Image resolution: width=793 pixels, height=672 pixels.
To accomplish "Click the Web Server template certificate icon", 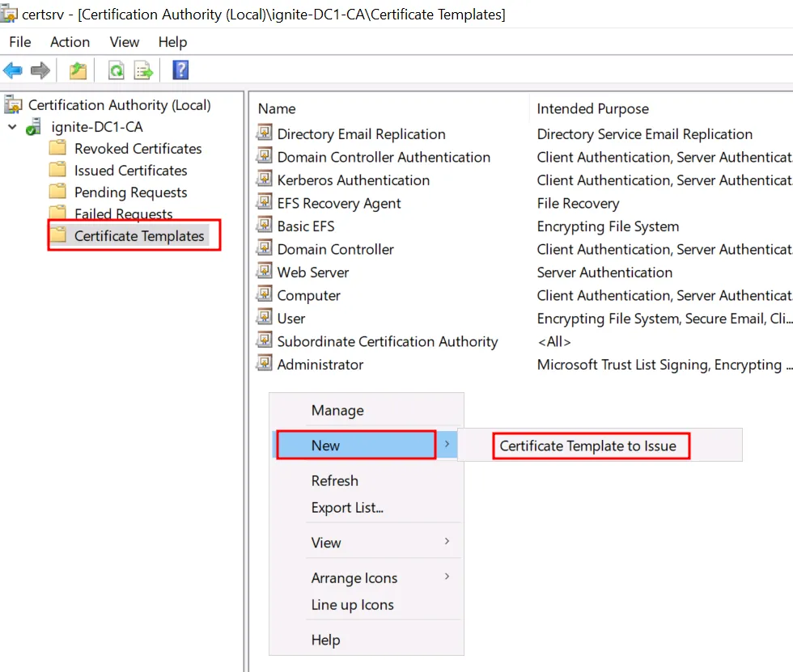I will [x=265, y=272].
